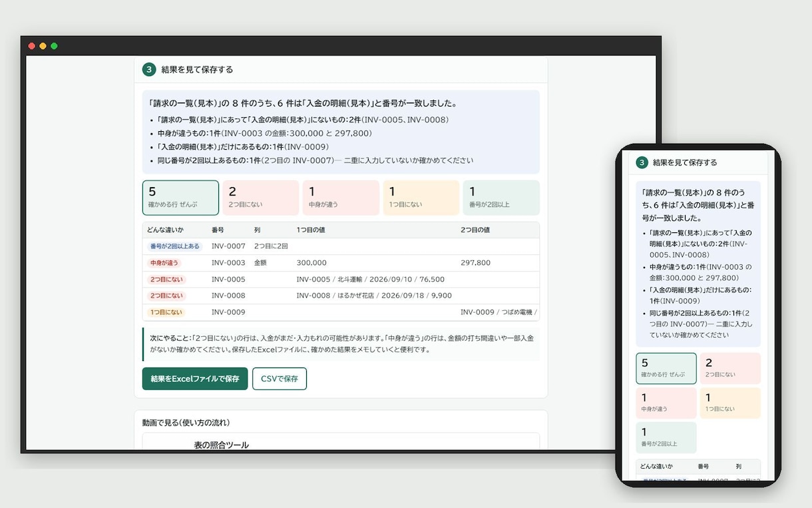Click the '次にやること' advice note
Screen dimensions: 812x508
[341, 344]
